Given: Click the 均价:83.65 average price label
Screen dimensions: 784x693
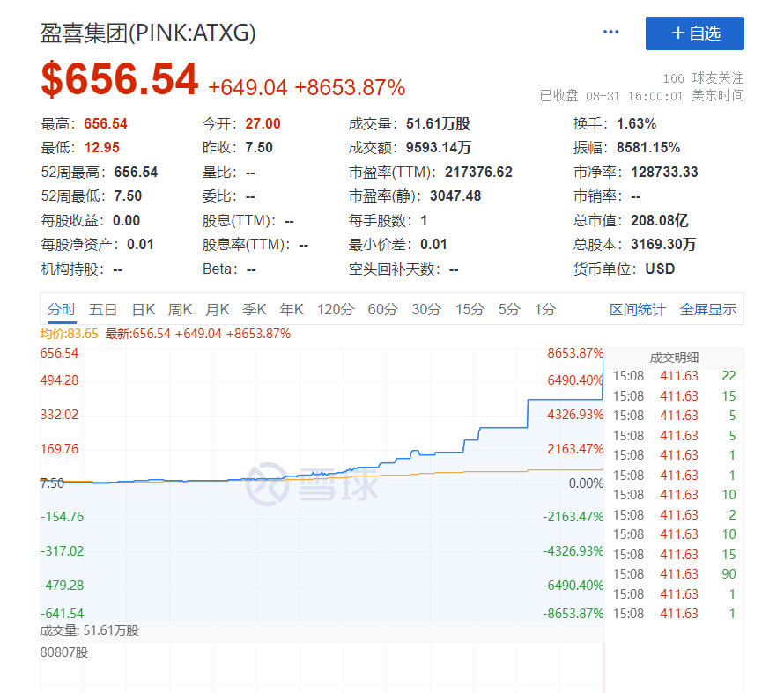Looking at the screenshot, I should pyautogui.click(x=69, y=334).
